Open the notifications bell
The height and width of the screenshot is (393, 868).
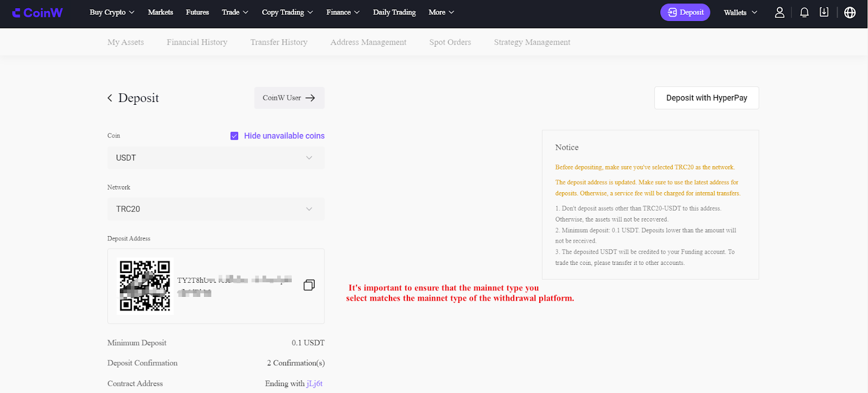tap(805, 12)
